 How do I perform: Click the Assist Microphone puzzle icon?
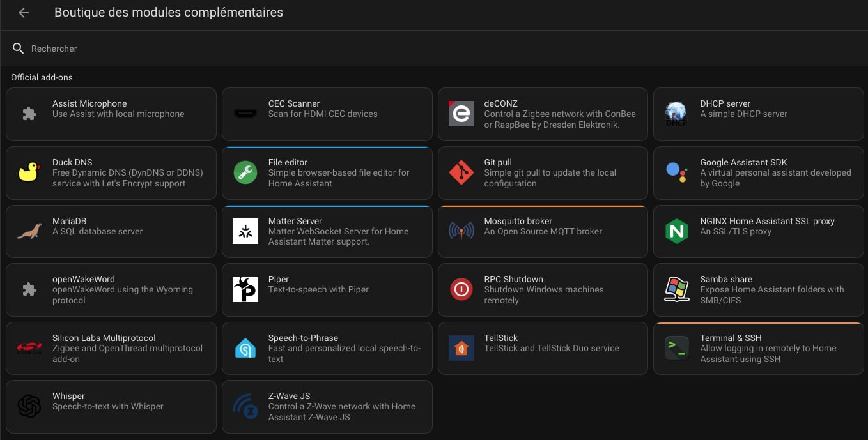pyautogui.click(x=29, y=114)
